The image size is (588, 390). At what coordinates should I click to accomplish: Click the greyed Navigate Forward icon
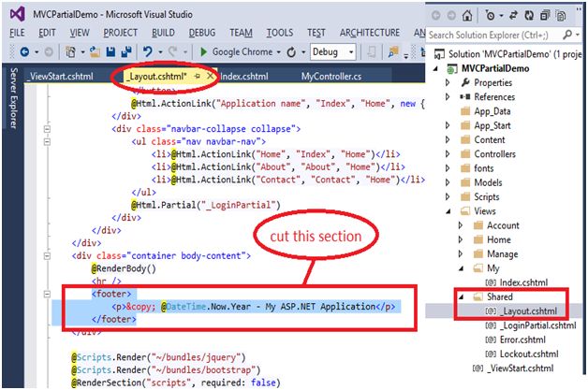49,51
